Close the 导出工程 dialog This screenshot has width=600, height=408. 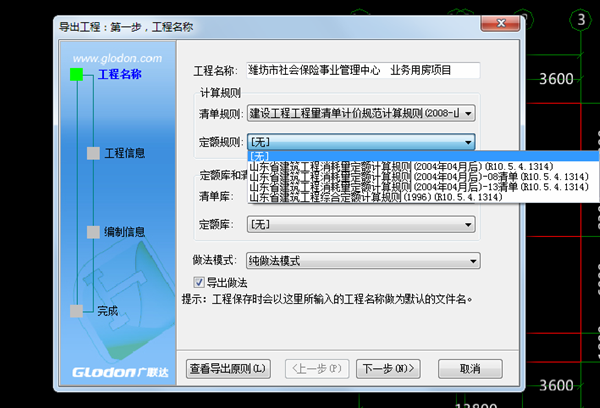tap(501, 23)
